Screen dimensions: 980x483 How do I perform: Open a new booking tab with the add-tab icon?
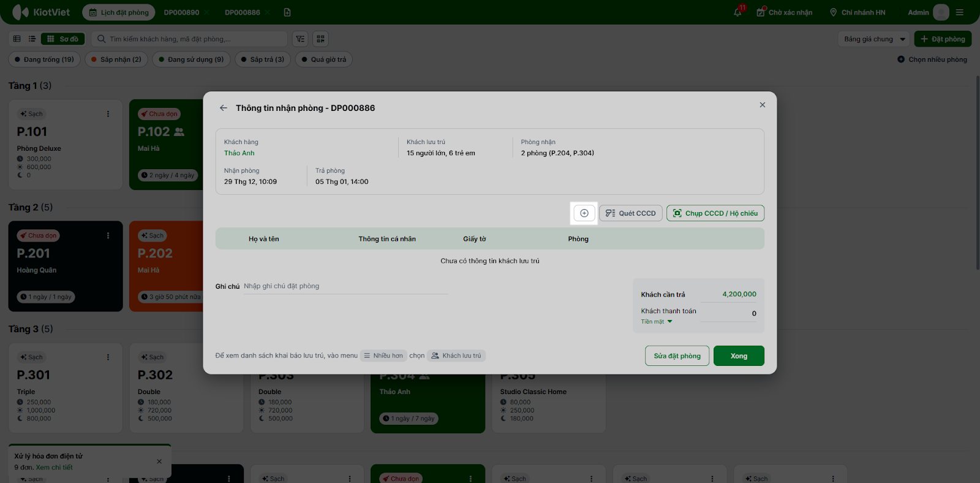point(287,12)
